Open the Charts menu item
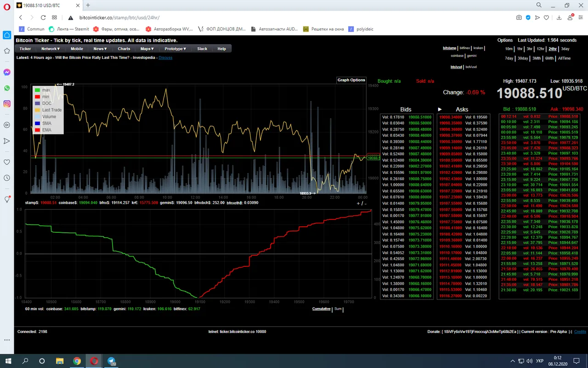The height and width of the screenshot is (368, 588). coord(124,49)
